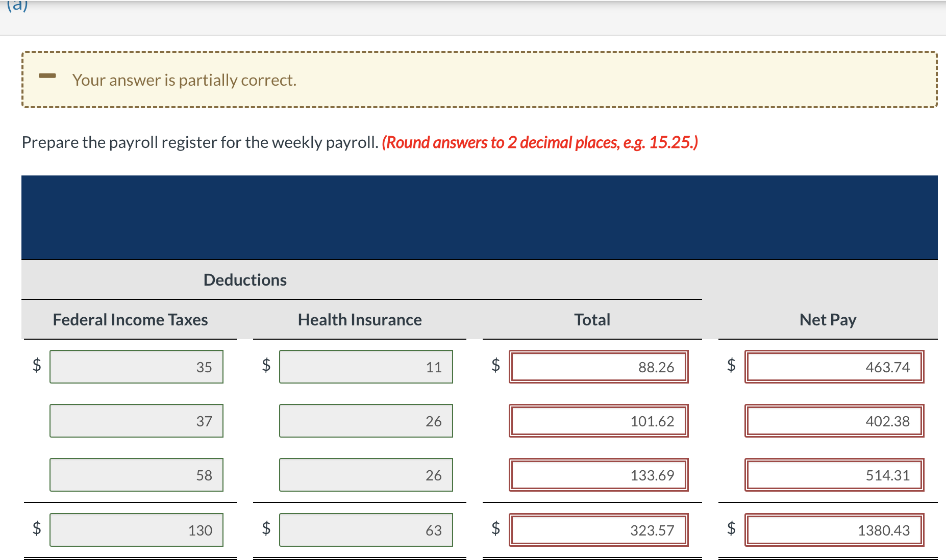Image resolution: width=946 pixels, height=560 pixels.
Task: Click the Total field showing 323.57
Action: pos(599,530)
